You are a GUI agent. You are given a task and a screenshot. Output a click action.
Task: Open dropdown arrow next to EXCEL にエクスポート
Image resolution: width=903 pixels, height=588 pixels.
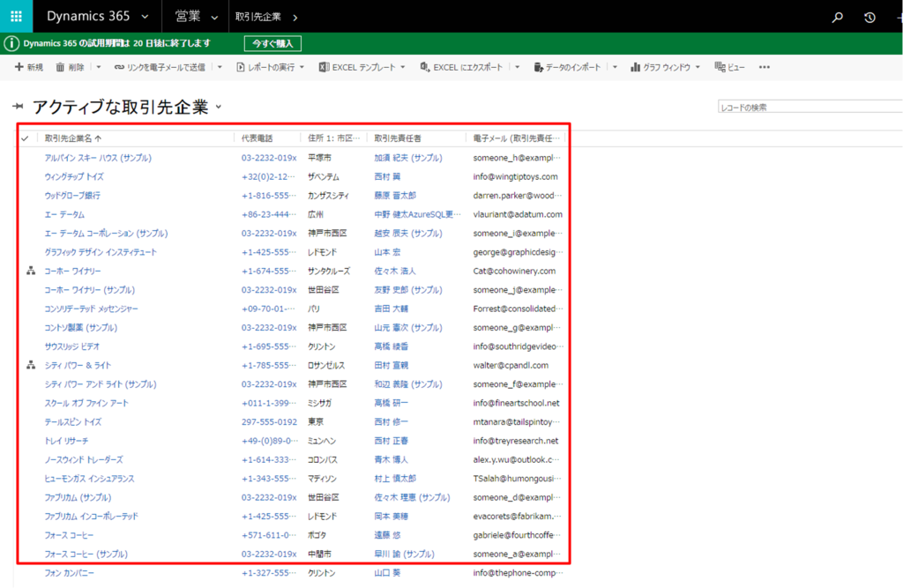[x=517, y=67]
